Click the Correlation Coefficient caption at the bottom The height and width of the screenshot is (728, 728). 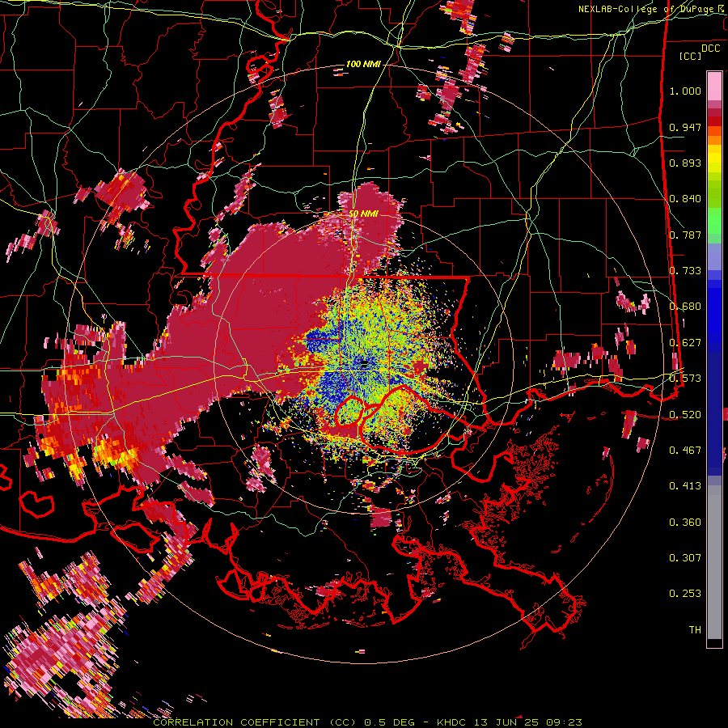pyautogui.click(x=367, y=722)
